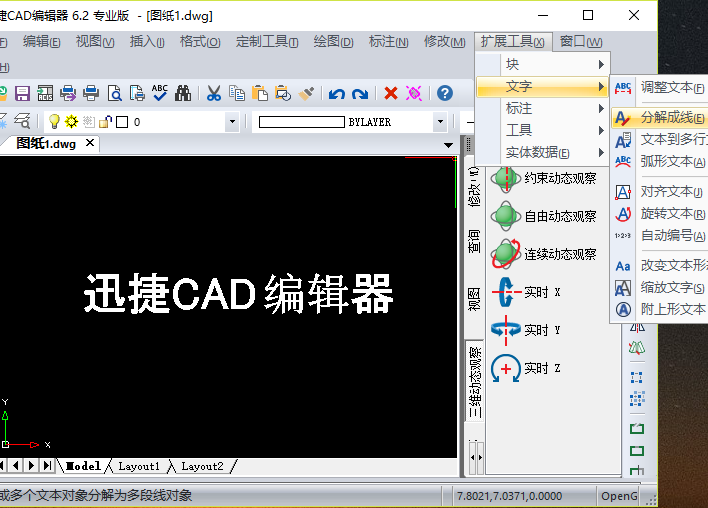Choose 调整文本 from text submenu

660,87
